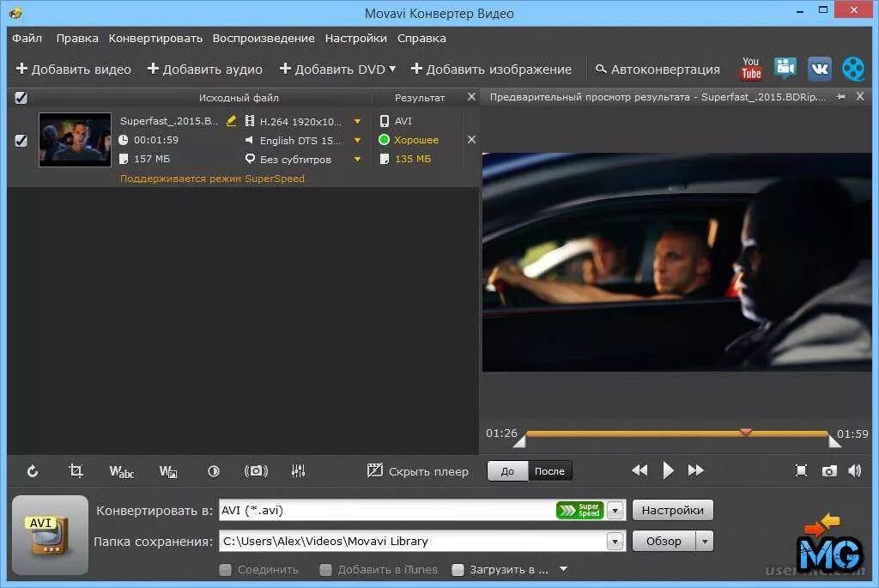Remove Superfast file with its row X
Viewport: 879px width, 588px height.
471,139
